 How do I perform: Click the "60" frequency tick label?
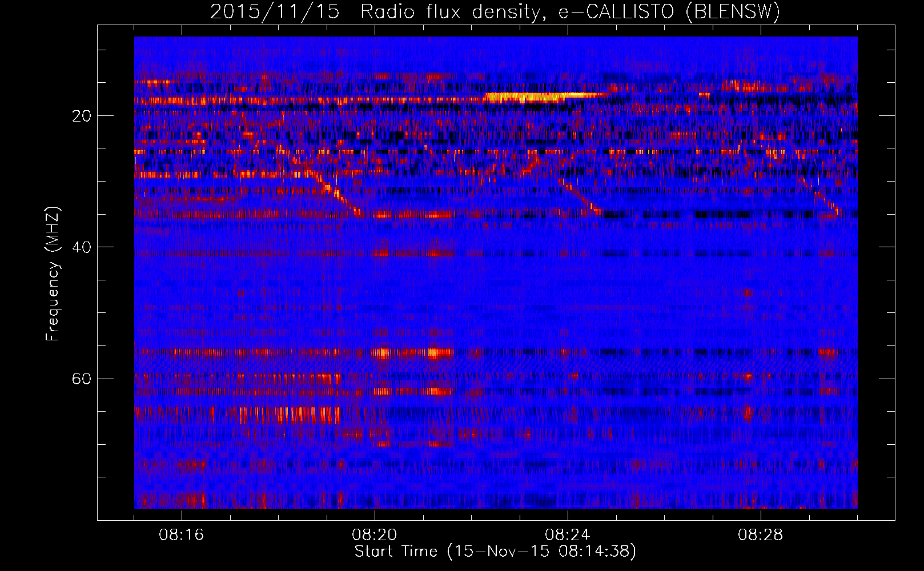pyautogui.click(x=82, y=379)
